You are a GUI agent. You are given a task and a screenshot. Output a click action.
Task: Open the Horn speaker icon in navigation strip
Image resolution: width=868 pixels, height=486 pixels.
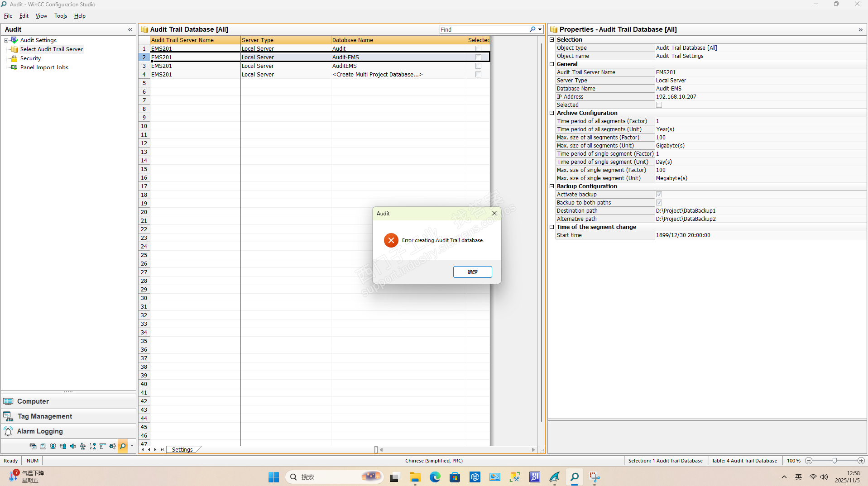coord(73,446)
